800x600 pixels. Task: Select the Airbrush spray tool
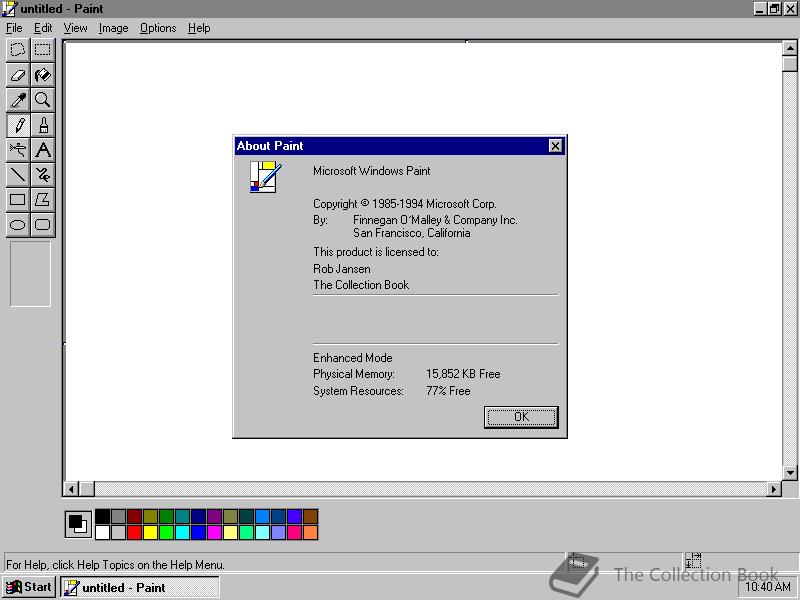click(18, 150)
